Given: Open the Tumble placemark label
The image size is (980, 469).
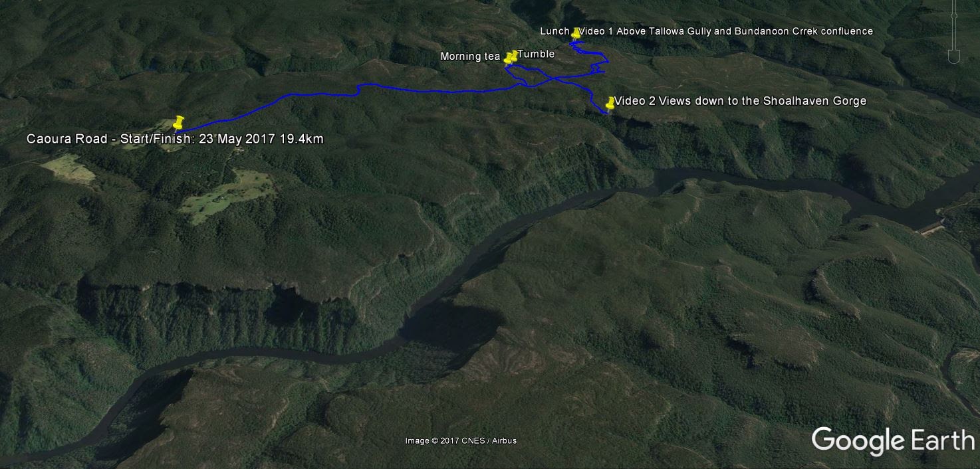Looking at the screenshot, I should [x=536, y=54].
